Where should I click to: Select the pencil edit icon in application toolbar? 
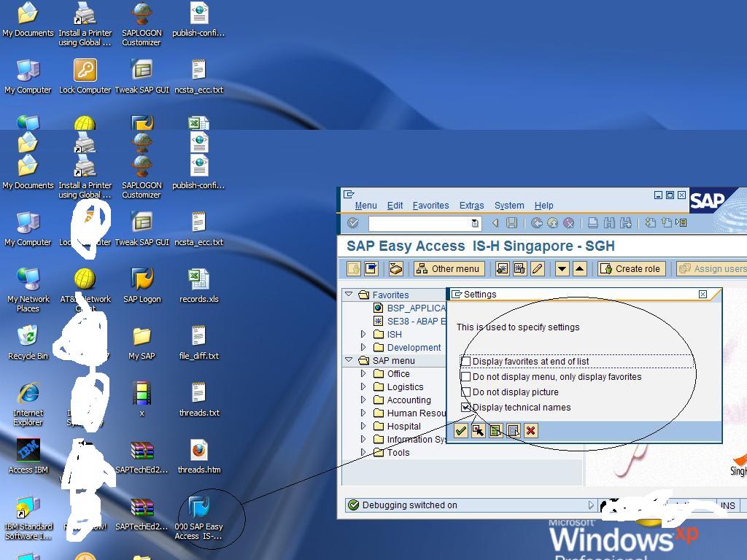[x=536, y=268]
